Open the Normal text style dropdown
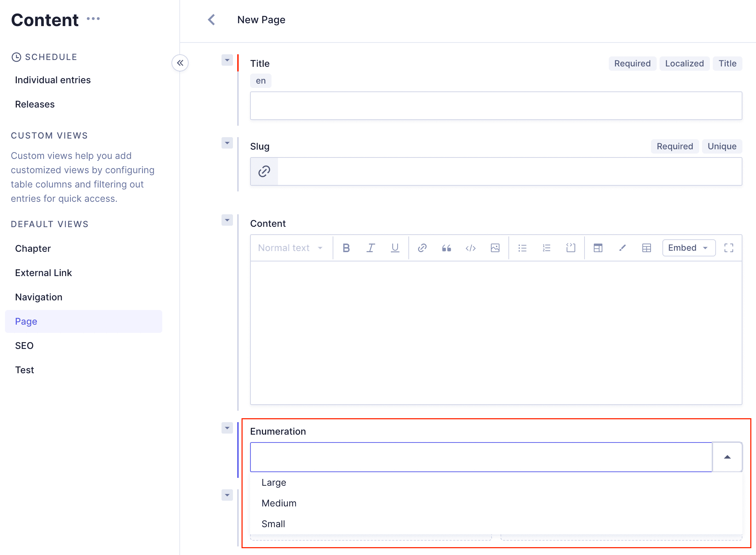This screenshot has height=555, width=756. 290,247
